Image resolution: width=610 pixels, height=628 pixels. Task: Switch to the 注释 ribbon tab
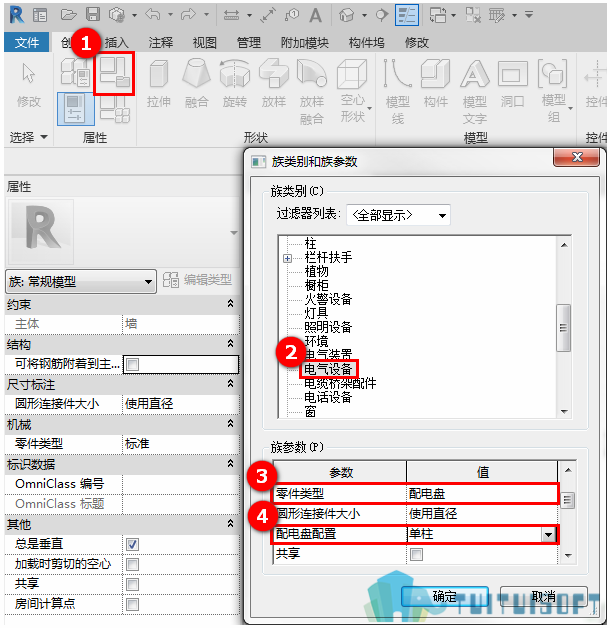pyautogui.click(x=161, y=42)
